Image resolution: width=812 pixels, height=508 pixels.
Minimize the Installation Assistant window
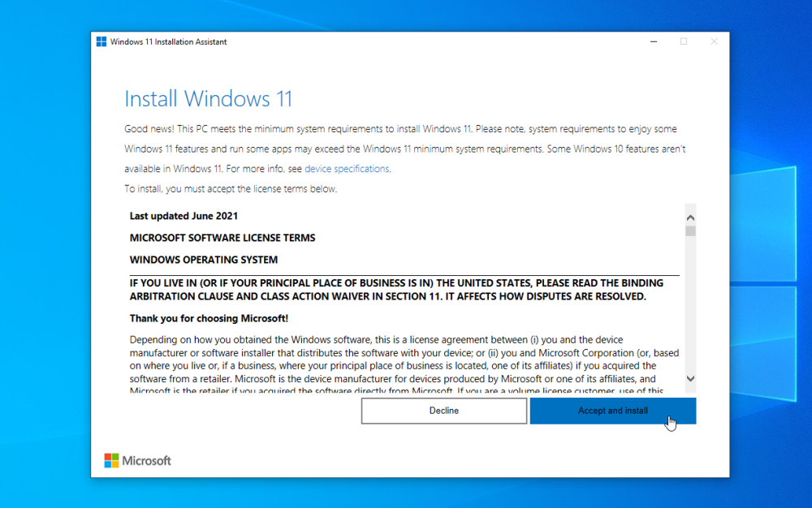click(654, 41)
